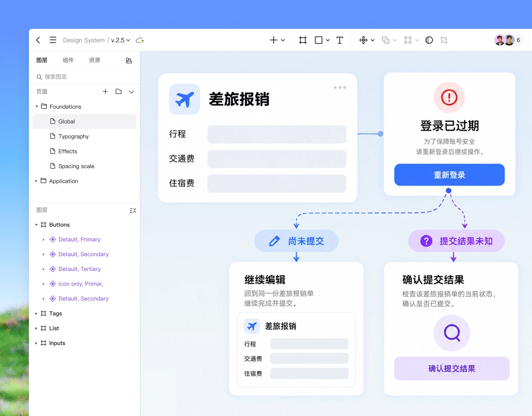Expand the Tags frame layer
Screen dimensions: 532x416
tap(36, 314)
